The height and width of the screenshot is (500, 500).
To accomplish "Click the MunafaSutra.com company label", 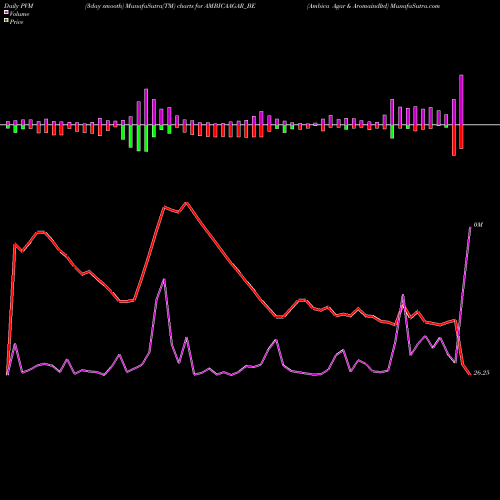I will 373,6.
